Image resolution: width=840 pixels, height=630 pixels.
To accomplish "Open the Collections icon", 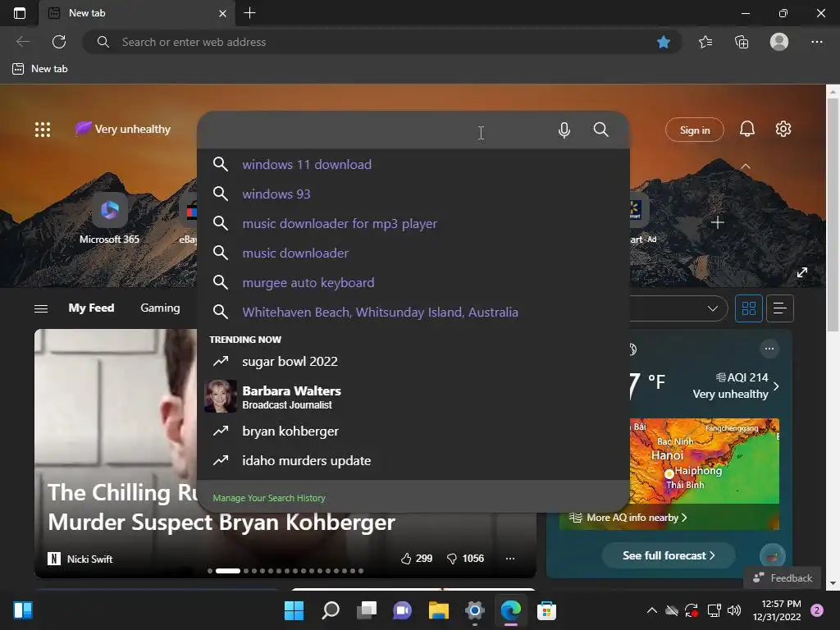I will (742, 42).
